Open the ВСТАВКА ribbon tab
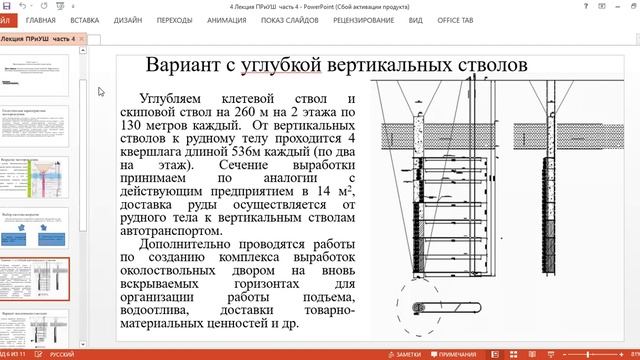 pos(84,20)
